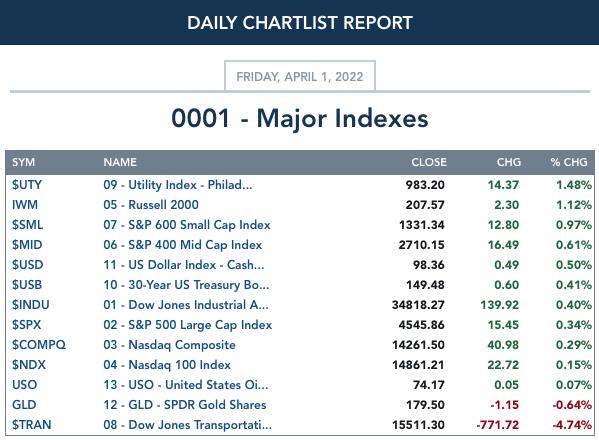Click GLD - SPDR Gold Shares link
This screenshot has width=599, height=440.
185,405
